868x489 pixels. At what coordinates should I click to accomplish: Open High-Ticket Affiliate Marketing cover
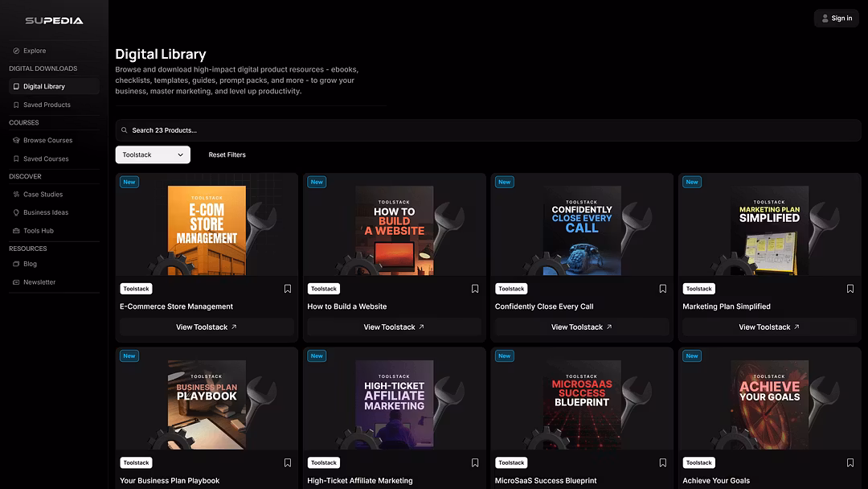(x=394, y=405)
